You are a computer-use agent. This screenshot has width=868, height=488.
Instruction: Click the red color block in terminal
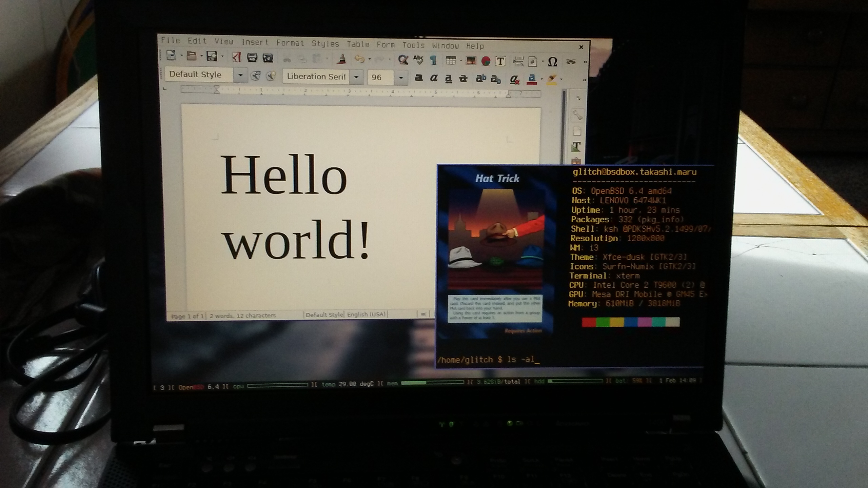coord(589,322)
